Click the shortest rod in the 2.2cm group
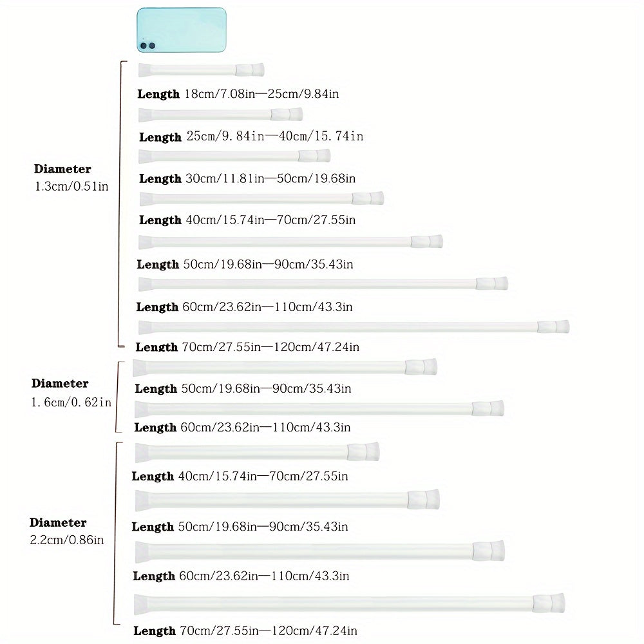This screenshot has height=644, width=644. pyautogui.click(x=257, y=451)
